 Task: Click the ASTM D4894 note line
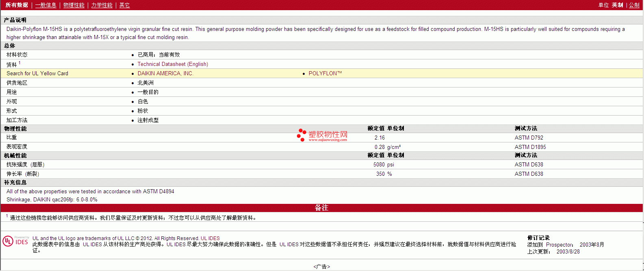(x=90, y=191)
